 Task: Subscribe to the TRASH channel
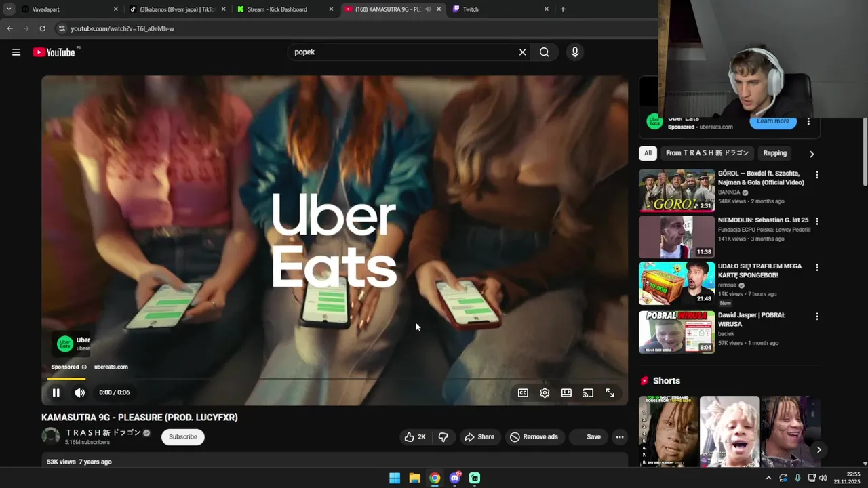point(183,437)
